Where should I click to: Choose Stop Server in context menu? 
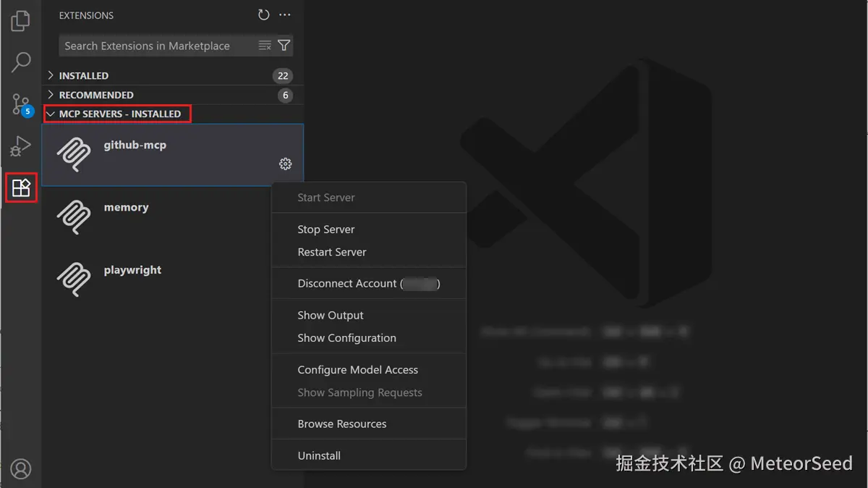(369, 230)
